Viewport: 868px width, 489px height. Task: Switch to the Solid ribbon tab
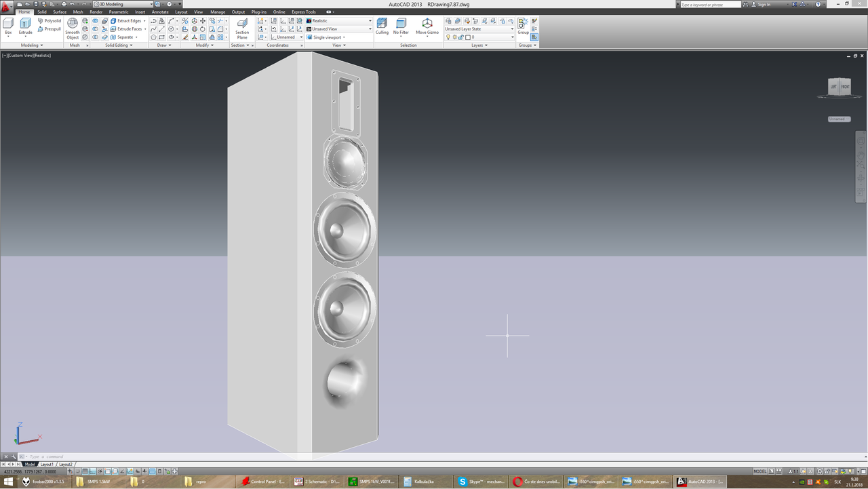coord(42,12)
